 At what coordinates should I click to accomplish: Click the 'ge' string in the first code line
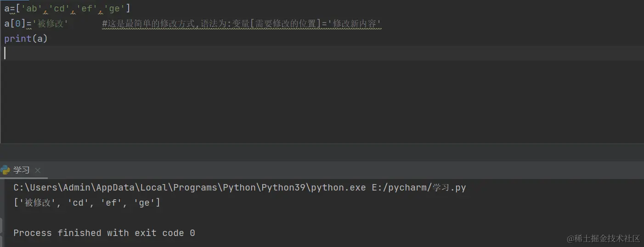coord(114,8)
